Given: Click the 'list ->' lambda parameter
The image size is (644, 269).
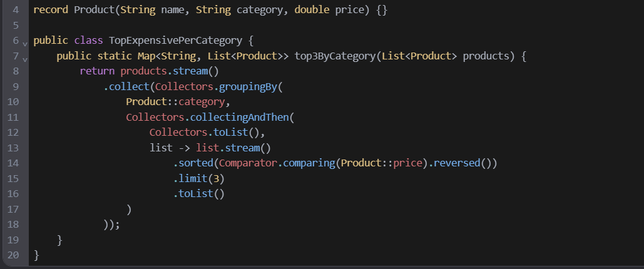Looking at the screenshot, I should (170, 148).
